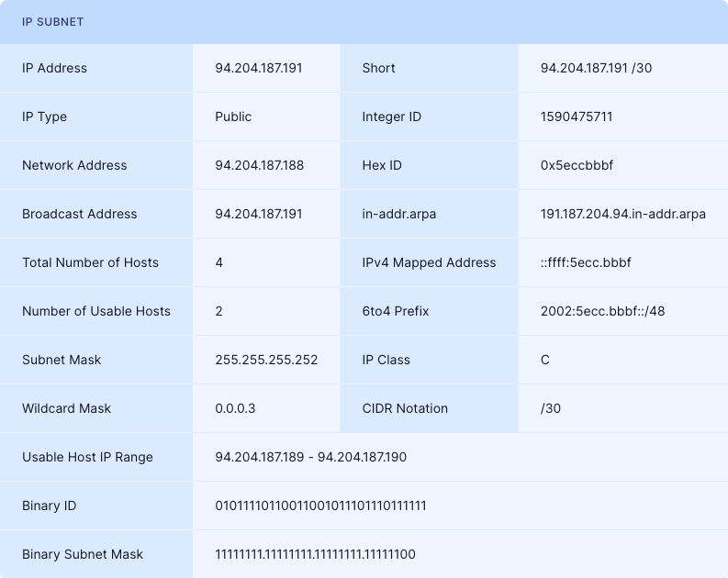
Task: Select the Binary Subnet Mask value
Action: (315, 554)
